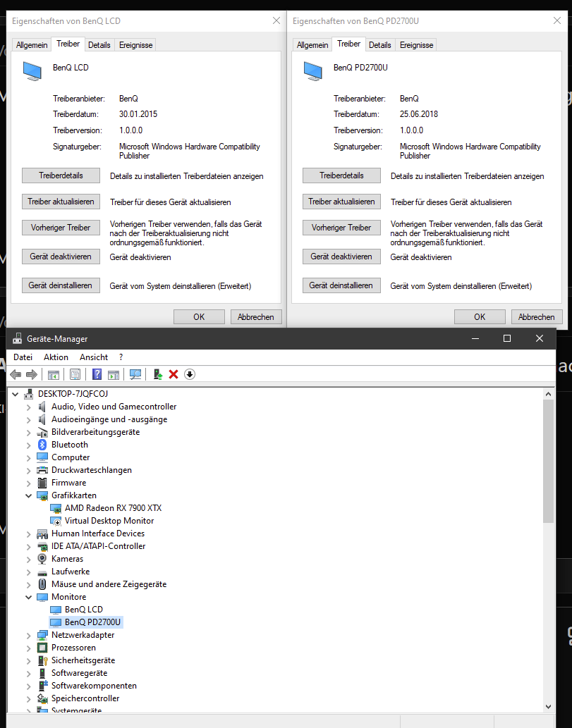The width and height of the screenshot is (572, 728).
Task: Click the Druckwarteschlangen printer icon
Action: point(42,470)
